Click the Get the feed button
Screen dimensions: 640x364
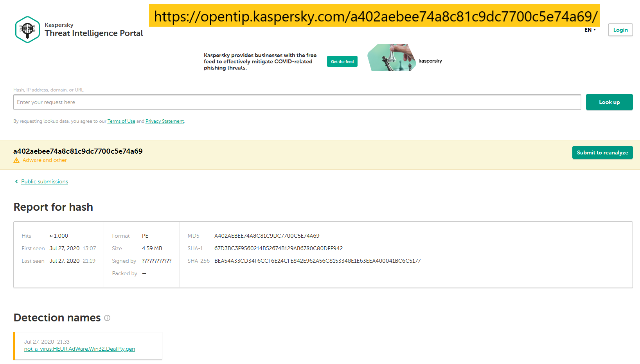342,61
